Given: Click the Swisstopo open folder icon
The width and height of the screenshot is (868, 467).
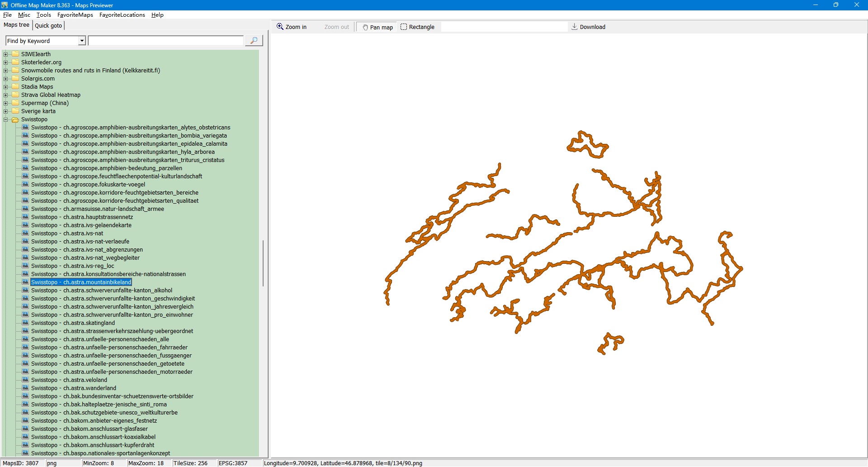Looking at the screenshot, I should pos(15,119).
